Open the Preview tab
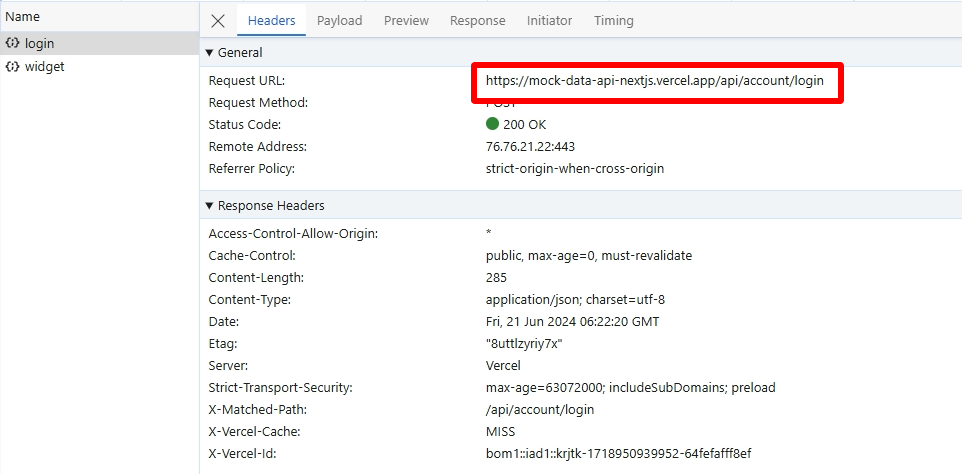Viewport: 962px width, 474px height. 406,20
